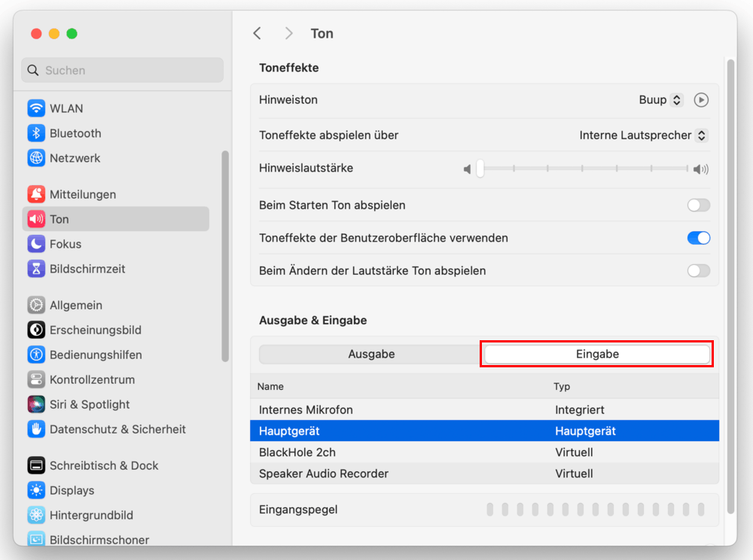Click the Bildschirmzeit hourglass icon
Image resolution: width=753 pixels, height=560 pixels.
pos(36,269)
